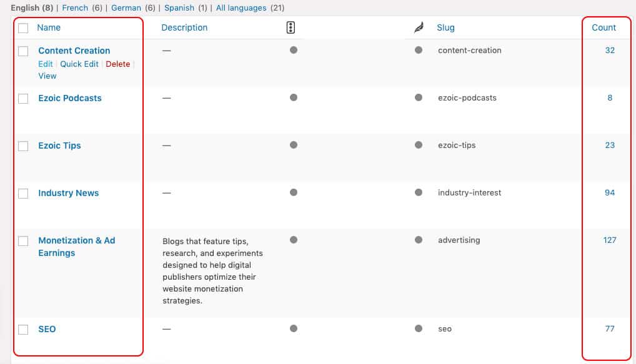The image size is (636, 364).
Task: Click the SEO score dot for Monetization row
Action: tap(294, 240)
